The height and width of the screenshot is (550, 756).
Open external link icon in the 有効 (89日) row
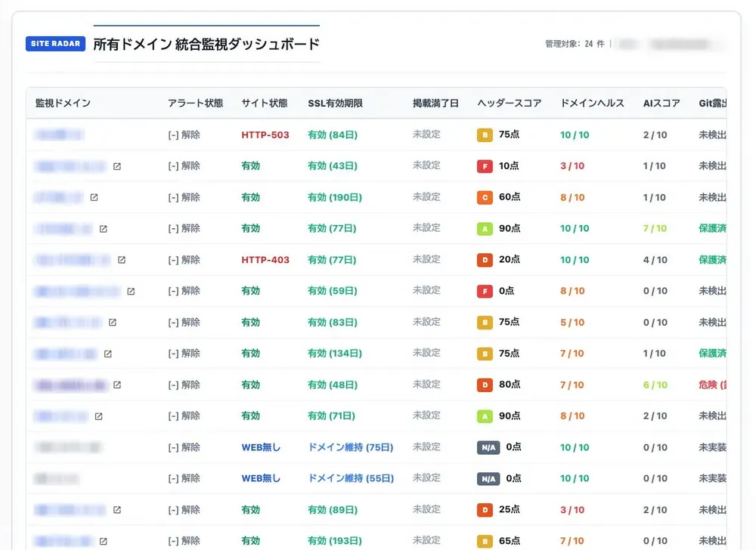pos(117,509)
